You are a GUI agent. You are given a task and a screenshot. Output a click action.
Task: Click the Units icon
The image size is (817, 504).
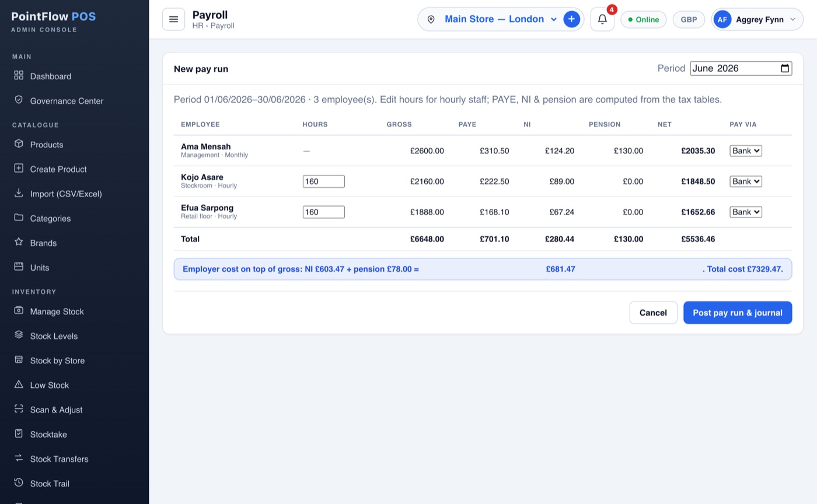coord(19,267)
